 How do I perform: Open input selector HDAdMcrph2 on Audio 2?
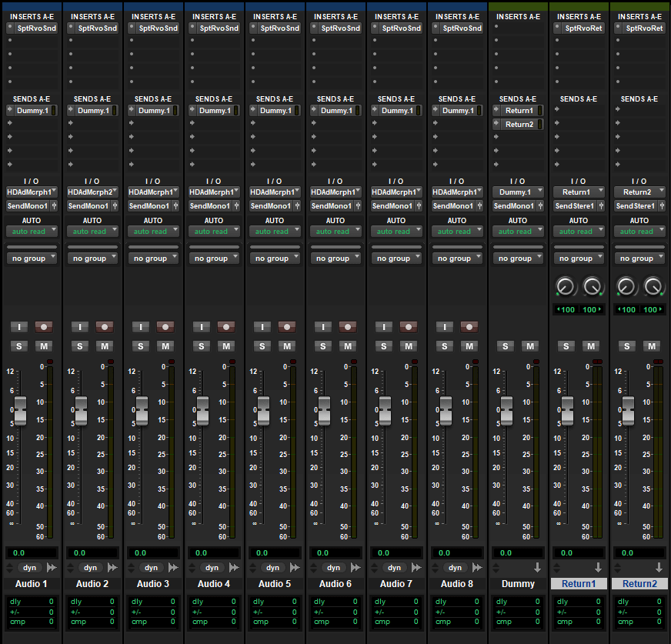point(92,192)
